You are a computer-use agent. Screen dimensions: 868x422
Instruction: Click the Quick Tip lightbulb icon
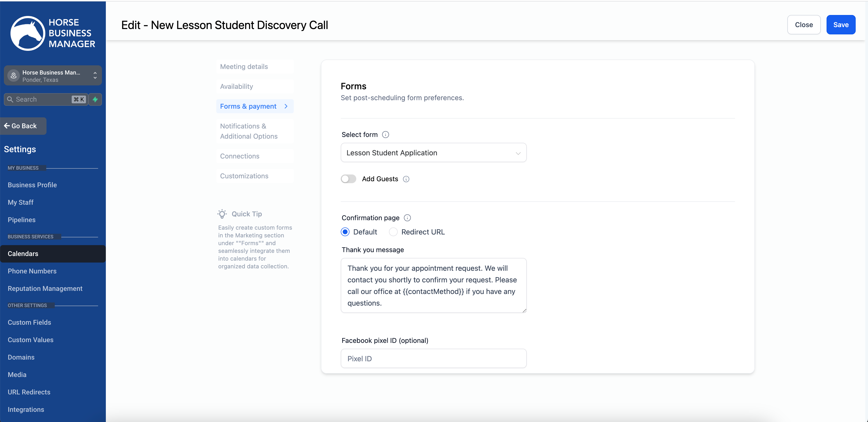point(222,214)
